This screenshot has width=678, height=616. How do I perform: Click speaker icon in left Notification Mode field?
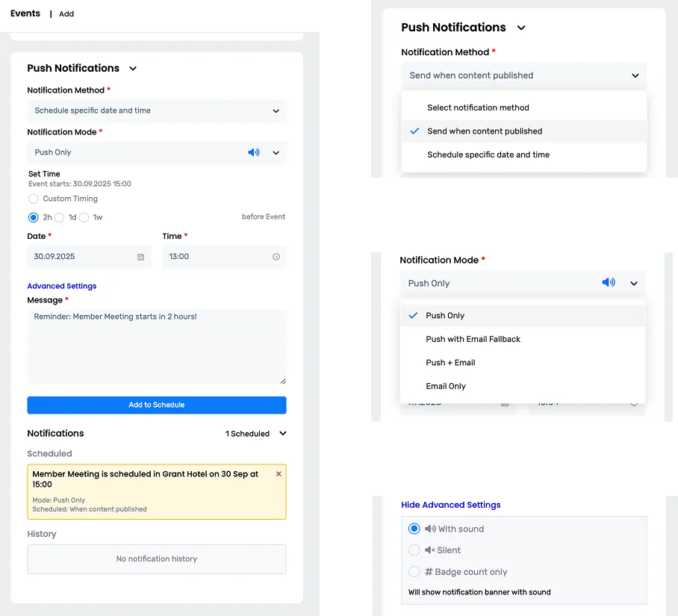point(254,152)
